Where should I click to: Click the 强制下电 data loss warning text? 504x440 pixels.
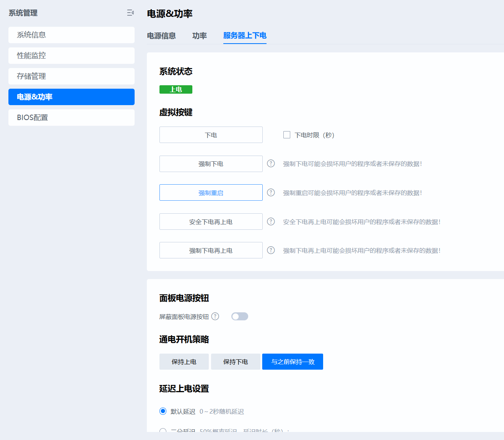(353, 164)
